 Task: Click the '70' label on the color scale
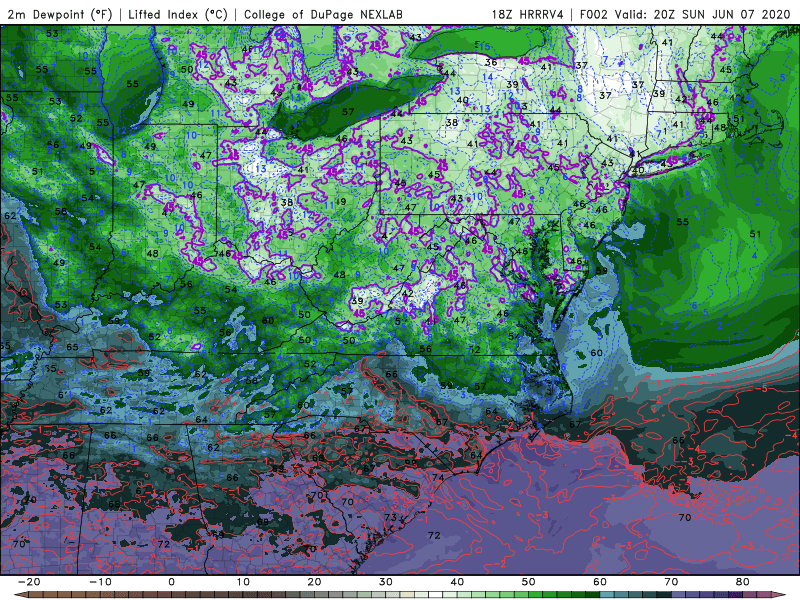tap(671, 582)
